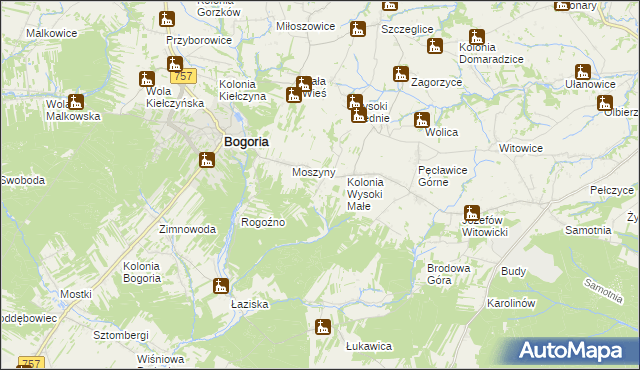This screenshot has height=370, width=640.
Task: Click the yellow 757 road sign near Przyborowice
Action: tap(183, 76)
